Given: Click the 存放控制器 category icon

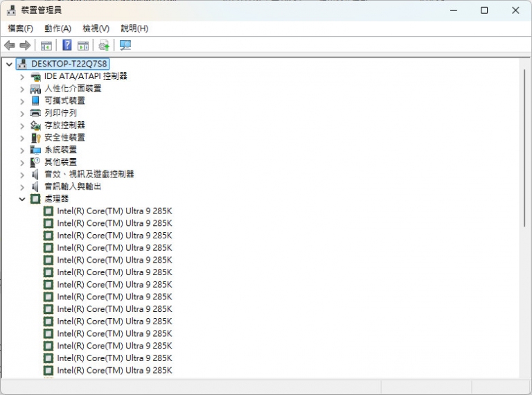Looking at the screenshot, I should click(35, 125).
